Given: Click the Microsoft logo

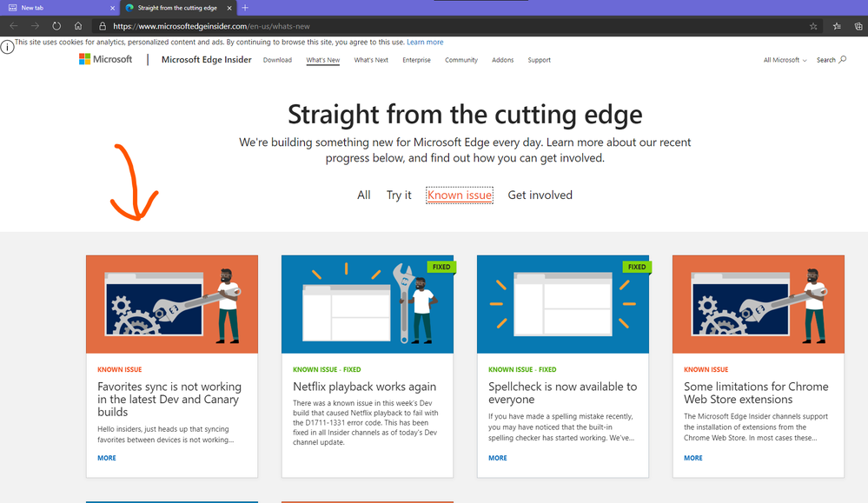Looking at the screenshot, I should tap(105, 59).
